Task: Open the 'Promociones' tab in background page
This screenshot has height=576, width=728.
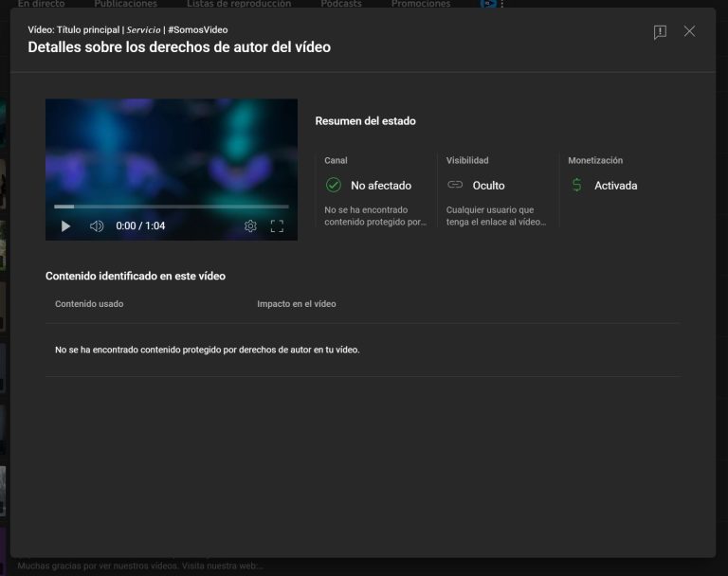Action: coord(420,4)
